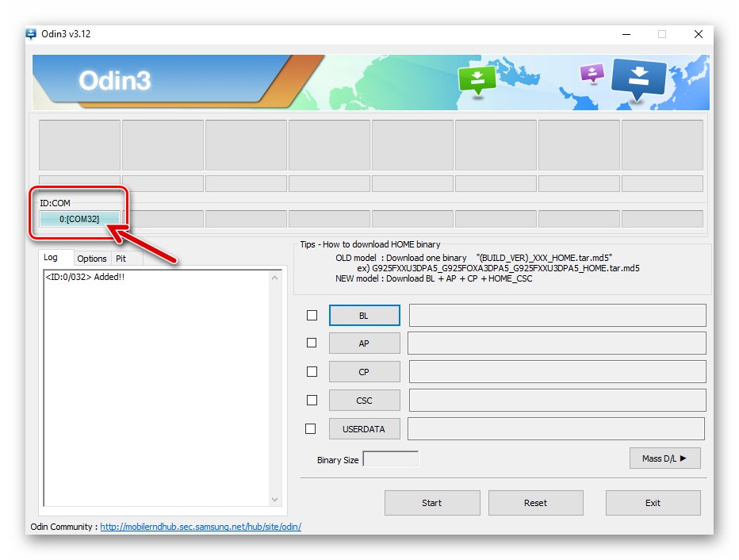Open the Pit tab

[x=121, y=259]
